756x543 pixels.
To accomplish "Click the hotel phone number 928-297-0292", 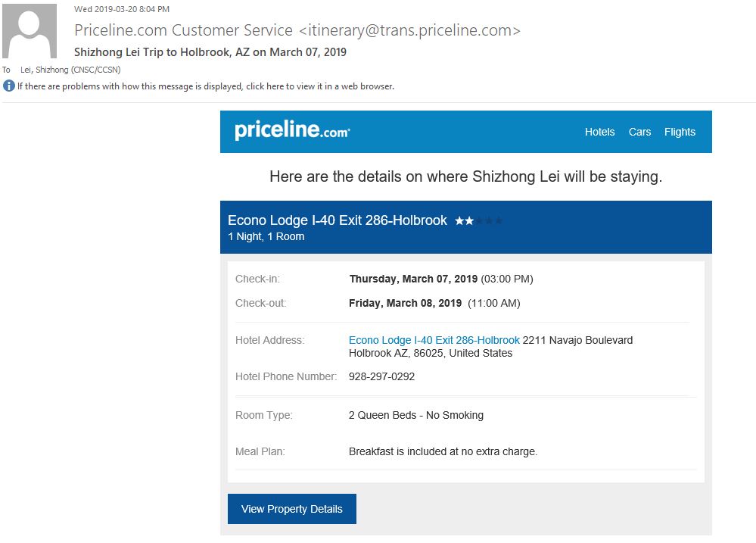I will click(x=381, y=376).
